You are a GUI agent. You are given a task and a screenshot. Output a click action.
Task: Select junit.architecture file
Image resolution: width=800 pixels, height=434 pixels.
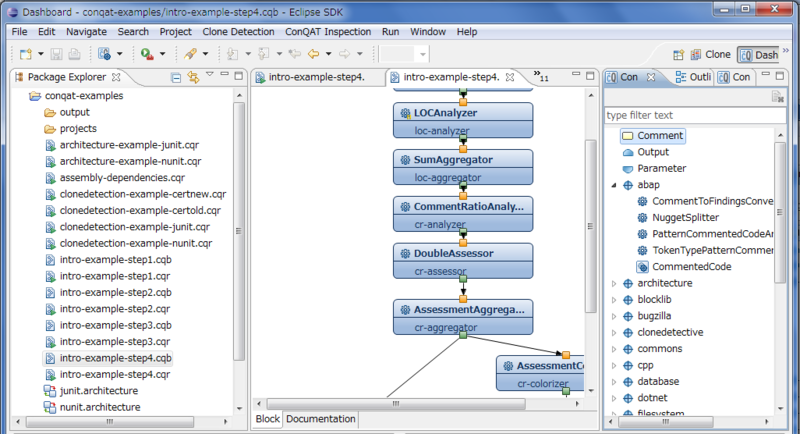[92, 391]
